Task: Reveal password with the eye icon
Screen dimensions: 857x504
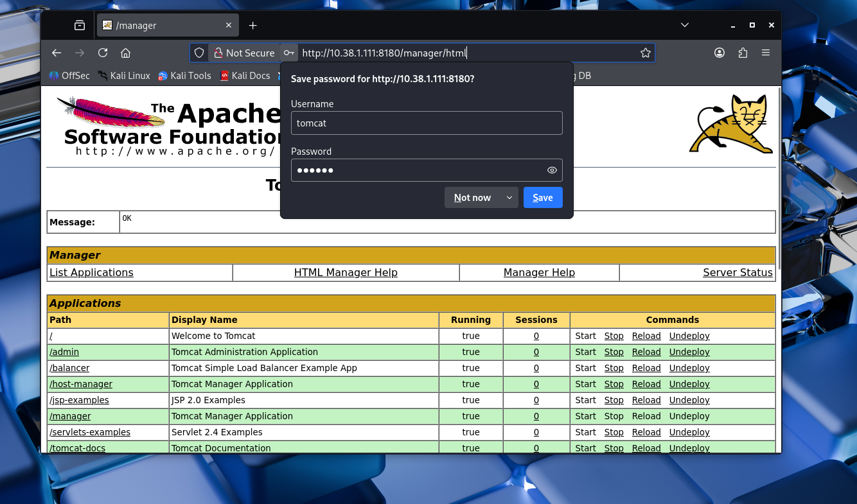Action: pos(552,170)
